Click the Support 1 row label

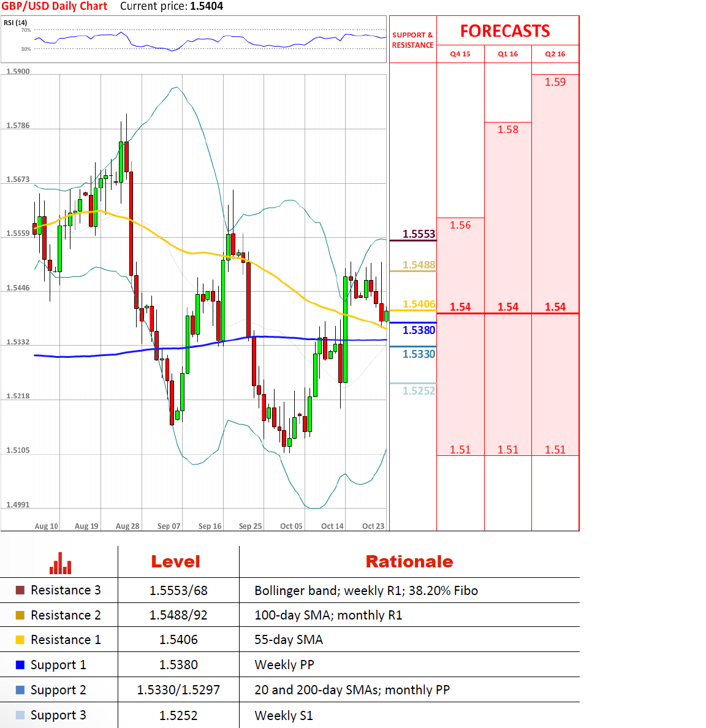coord(58,665)
